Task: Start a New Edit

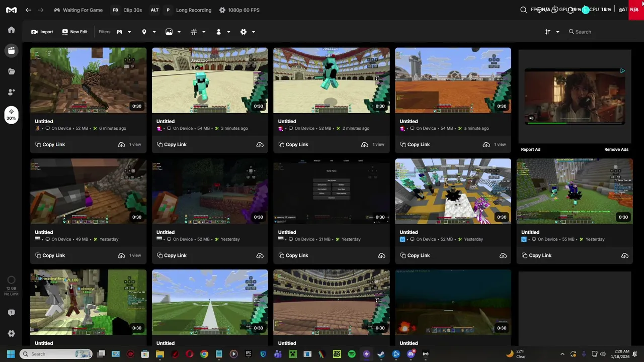Action: (74, 32)
